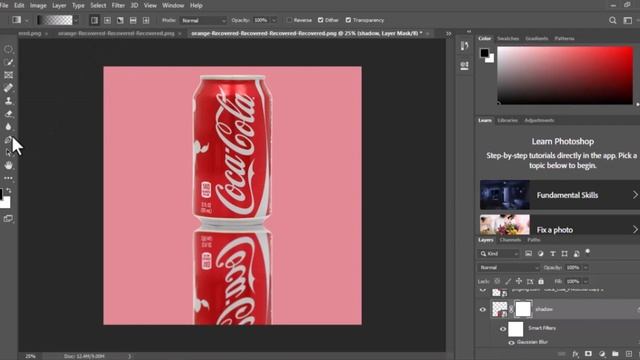Uncheck the Dither checkbox
Screen dimensions: 640x360
(x=320, y=20)
